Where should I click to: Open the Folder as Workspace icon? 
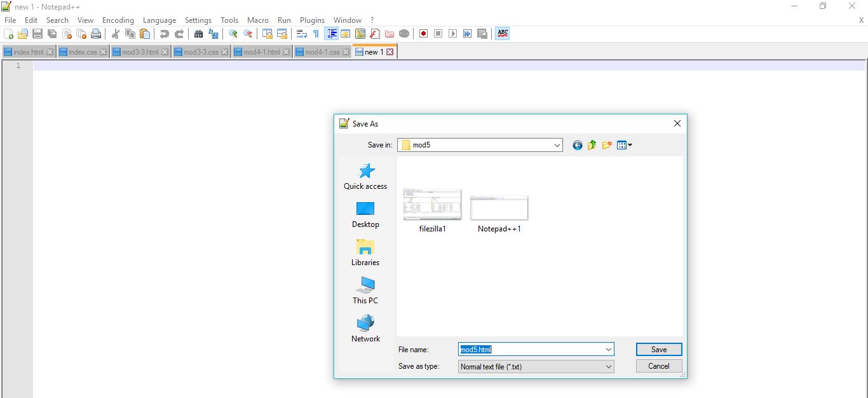pos(390,34)
